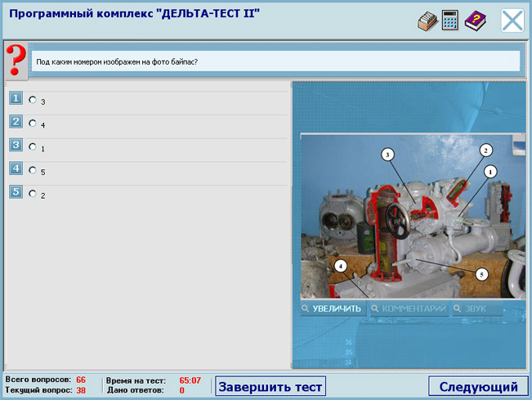
Task: Click blue number box 3
Action: pyautogui.click(x=16, y=145)
